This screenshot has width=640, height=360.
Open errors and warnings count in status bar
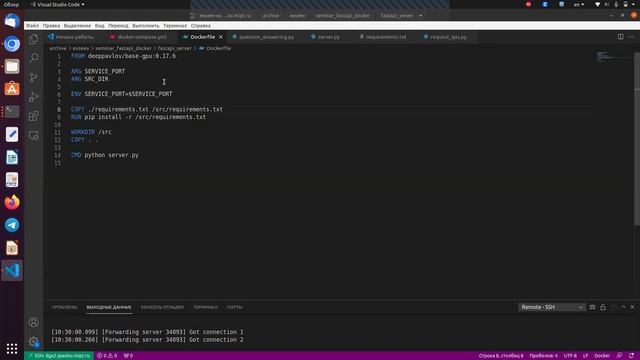point(107,356)
